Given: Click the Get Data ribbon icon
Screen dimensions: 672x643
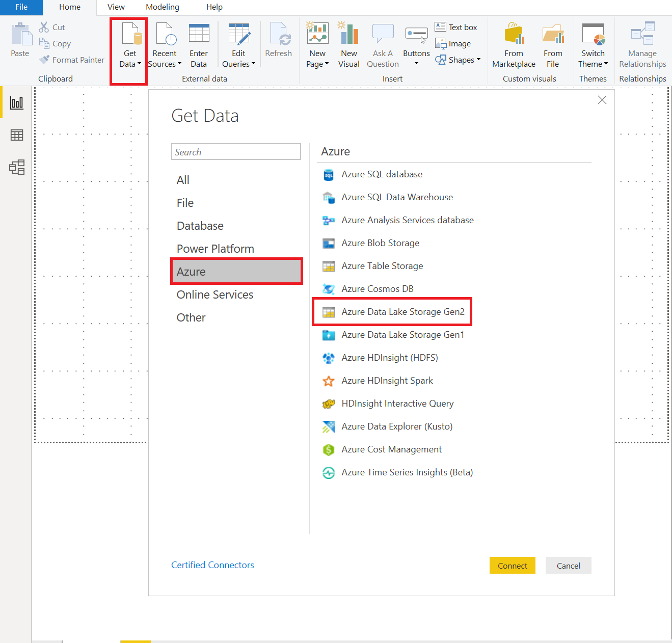Looking at the screenshot, I should point(131,35).
